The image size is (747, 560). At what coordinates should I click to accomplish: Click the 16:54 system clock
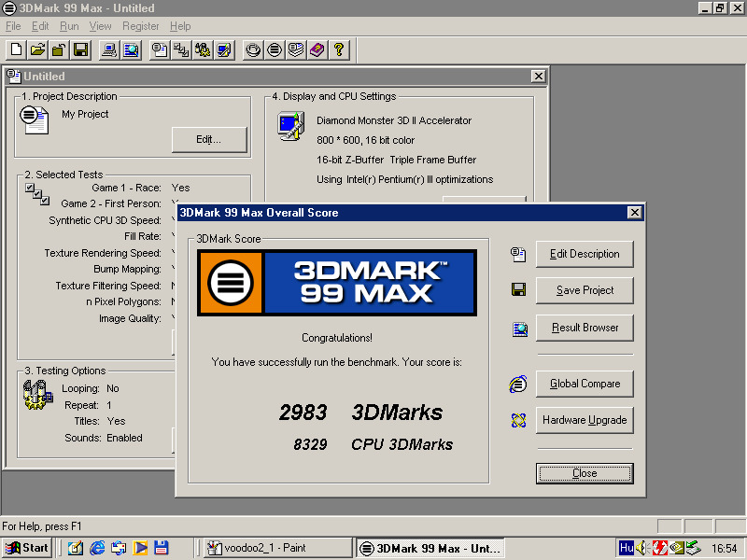tap(725, 549)
